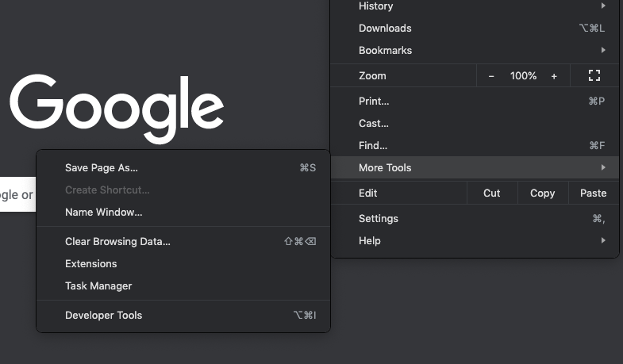Launch Task Manager from More Tools

point(183,286)
